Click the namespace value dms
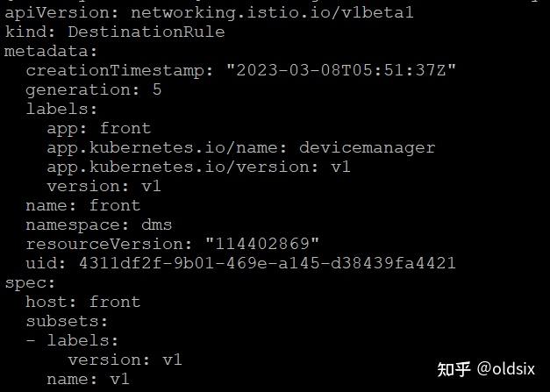This screenshot has width=550, height=392. coord(157,225)
